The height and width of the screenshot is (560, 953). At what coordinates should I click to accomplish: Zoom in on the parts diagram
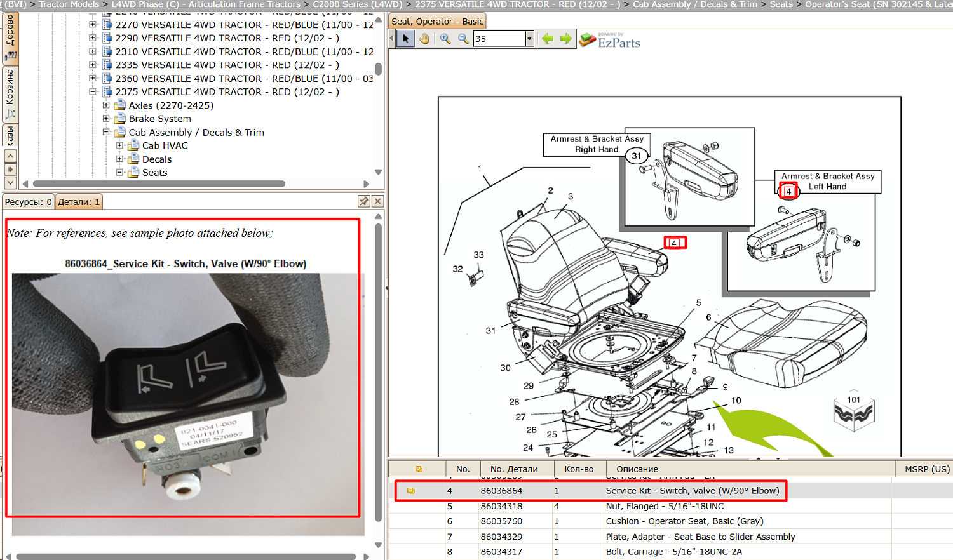445,39
